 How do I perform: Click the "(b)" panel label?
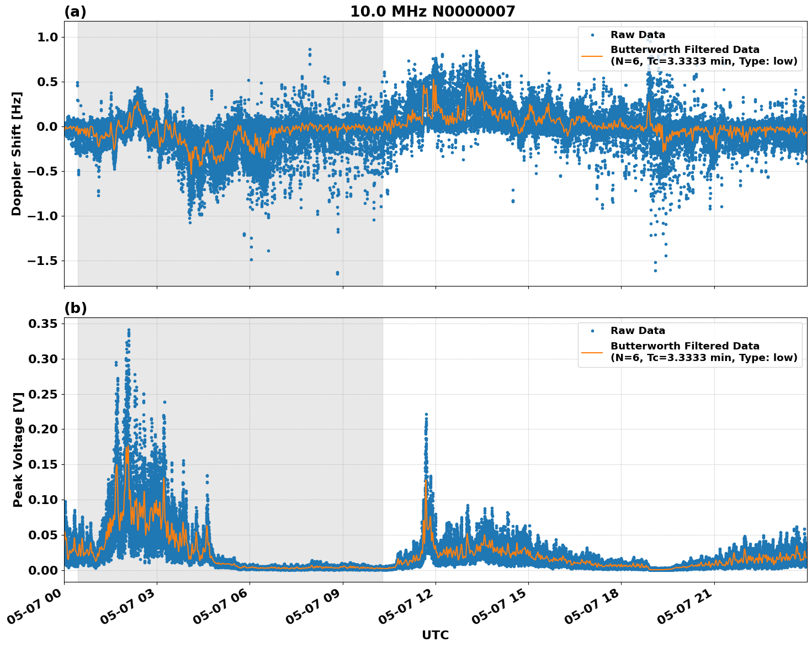[75, 308]
